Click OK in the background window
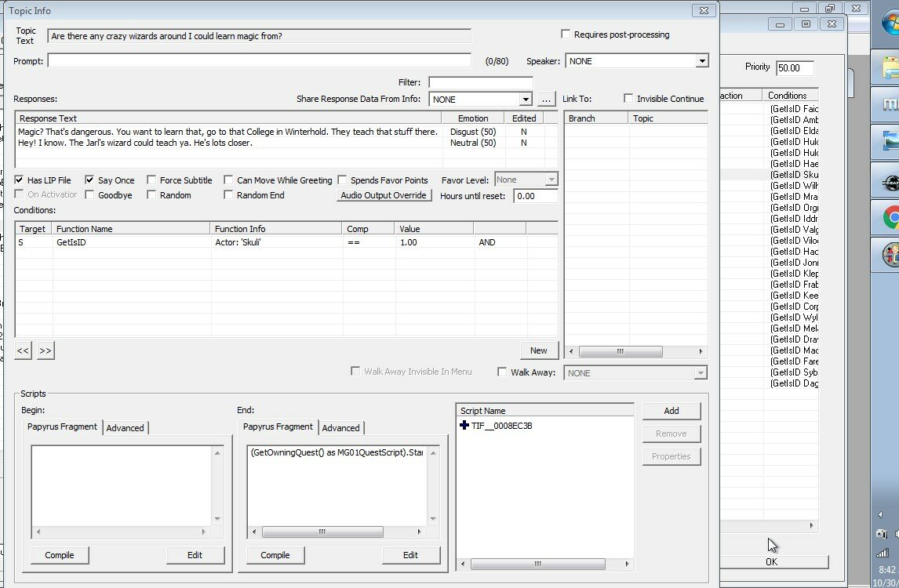Viewport: 899px width, 588px height. tap(773, 562)
